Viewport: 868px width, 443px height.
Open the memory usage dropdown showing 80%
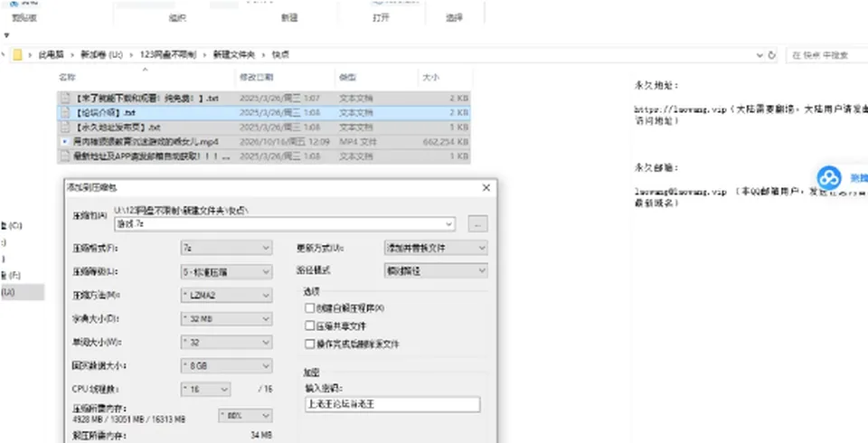coord(245,415)
